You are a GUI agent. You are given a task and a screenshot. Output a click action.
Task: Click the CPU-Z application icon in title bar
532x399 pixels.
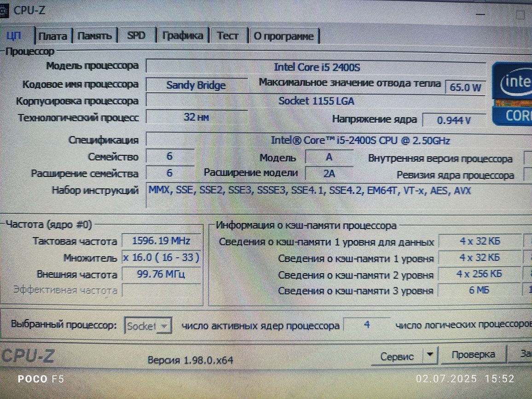click(x=3, y=11)
